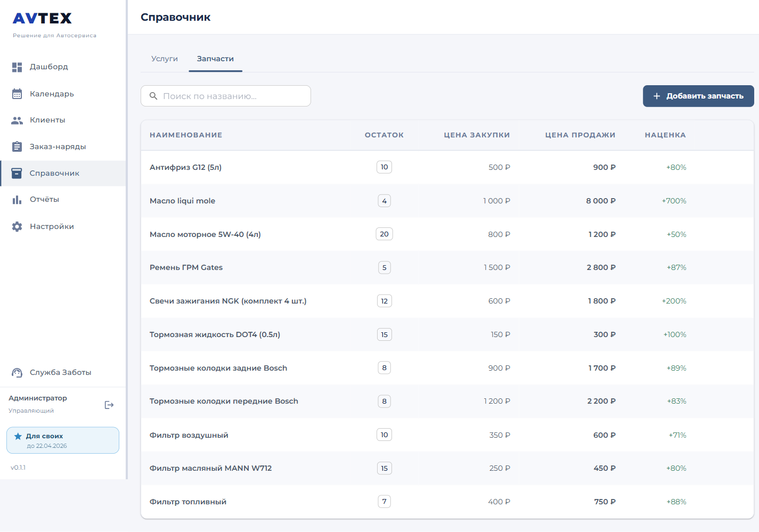
Task: Click the magnifier icon in search field
Action: coord(153,96)
